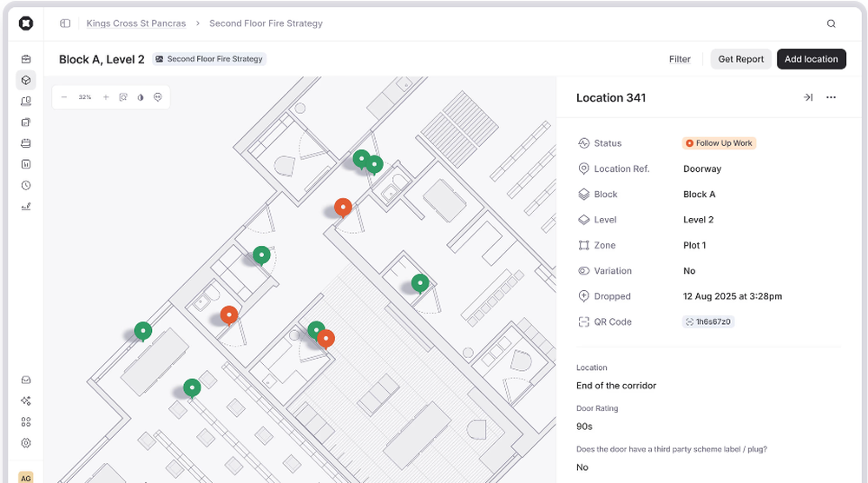Toggle the sidebar panel icon near breadcrumb

point(65,23)
